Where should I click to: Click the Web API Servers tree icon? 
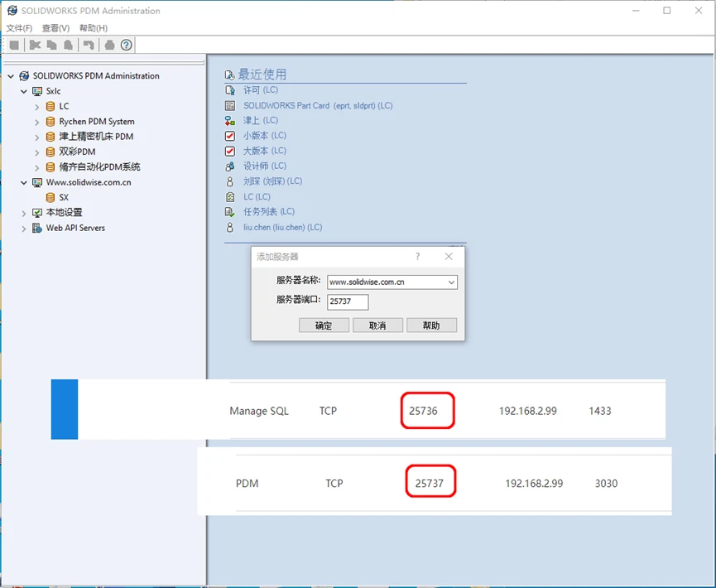point(37,228)
